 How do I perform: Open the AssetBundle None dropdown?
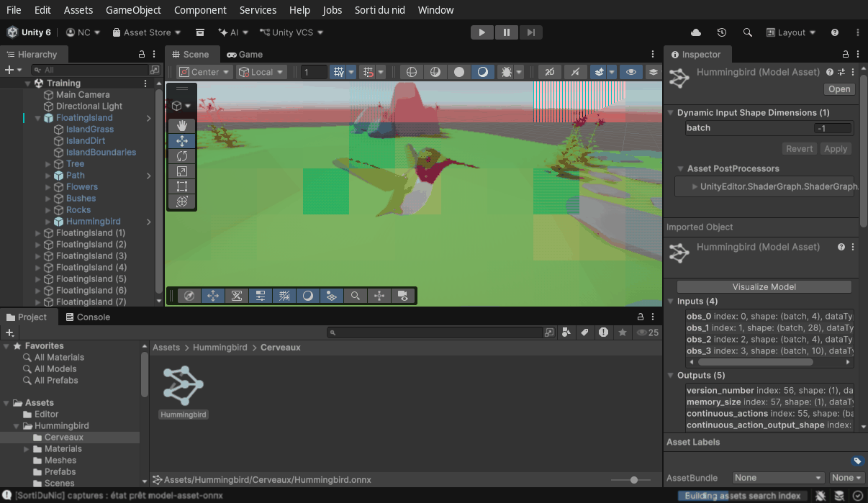click(x=778, y=478)
